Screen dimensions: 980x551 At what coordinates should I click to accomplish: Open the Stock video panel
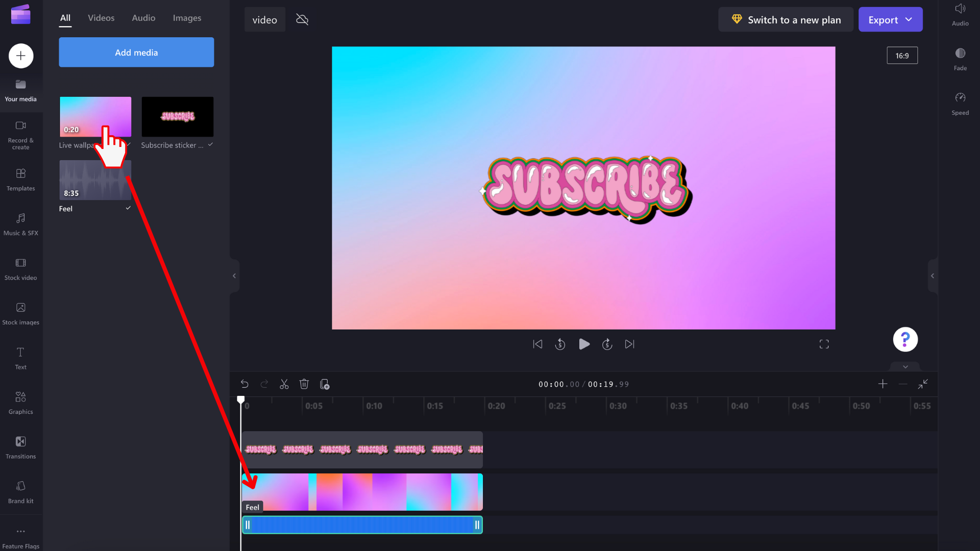21,268
